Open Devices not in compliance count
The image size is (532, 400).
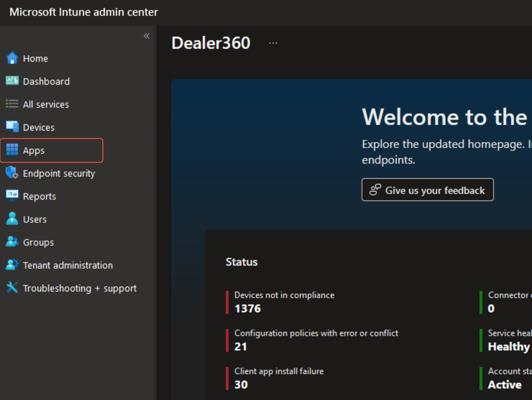[x=284, y=302]
